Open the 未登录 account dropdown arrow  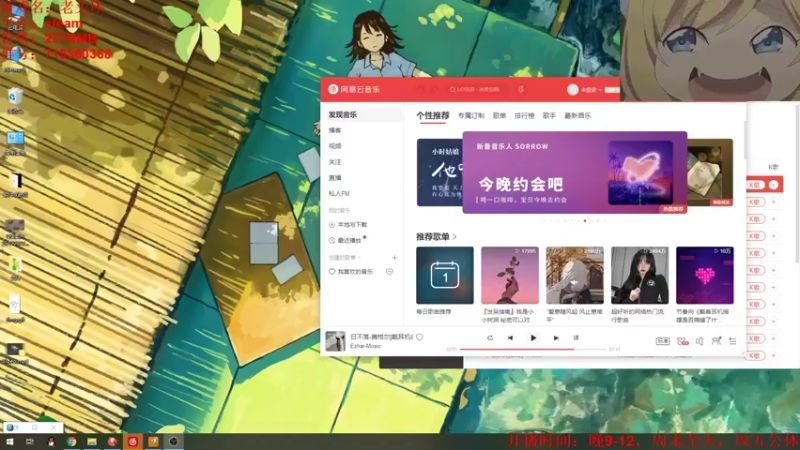pos(600,90)
